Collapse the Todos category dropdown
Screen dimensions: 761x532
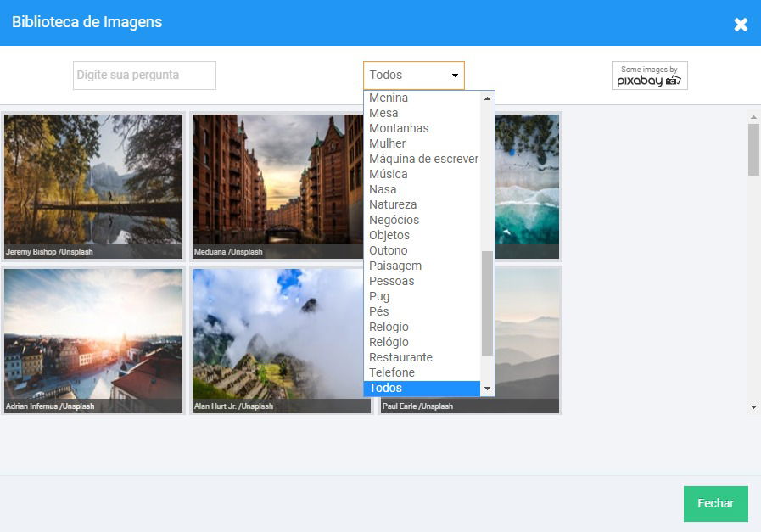click(413, 76)
